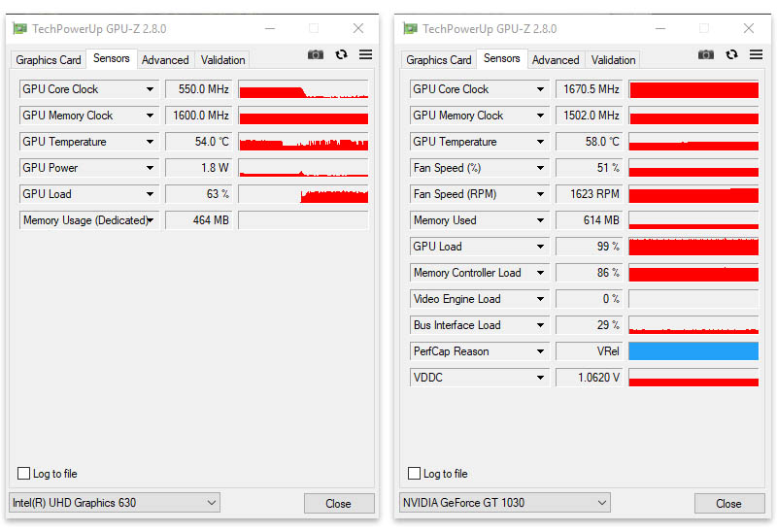Expand the GPU Core Clock dropdown in the NVIDIA window

click(x=540, y=89)
